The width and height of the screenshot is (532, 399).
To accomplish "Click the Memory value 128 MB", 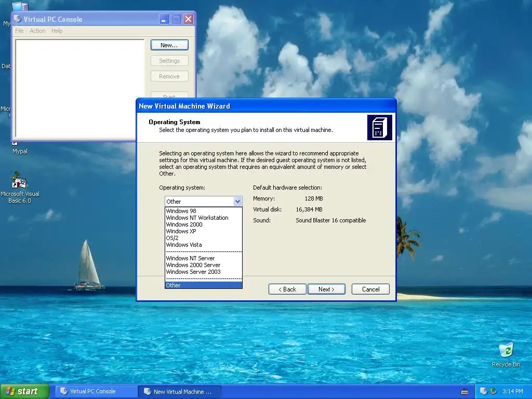I will pos(313,199).
